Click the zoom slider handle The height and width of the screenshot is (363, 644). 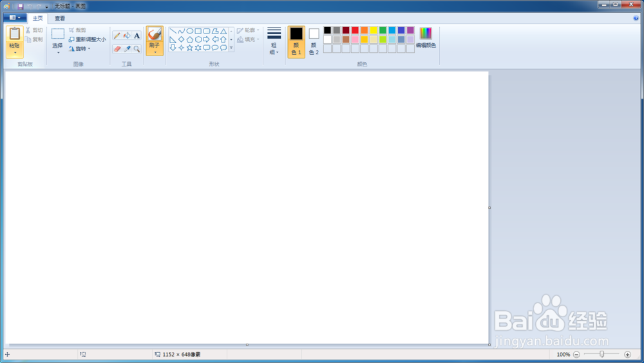coord(601,355)
